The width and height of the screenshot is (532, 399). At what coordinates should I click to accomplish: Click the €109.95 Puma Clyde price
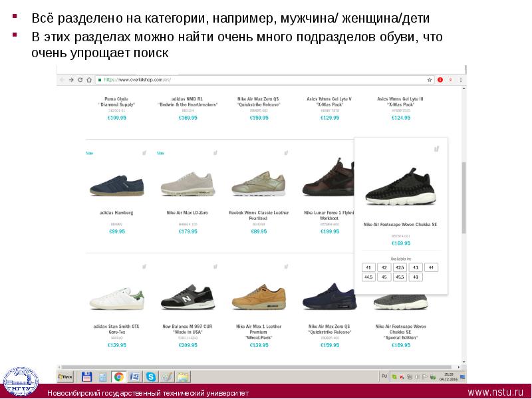coord(117,118)
